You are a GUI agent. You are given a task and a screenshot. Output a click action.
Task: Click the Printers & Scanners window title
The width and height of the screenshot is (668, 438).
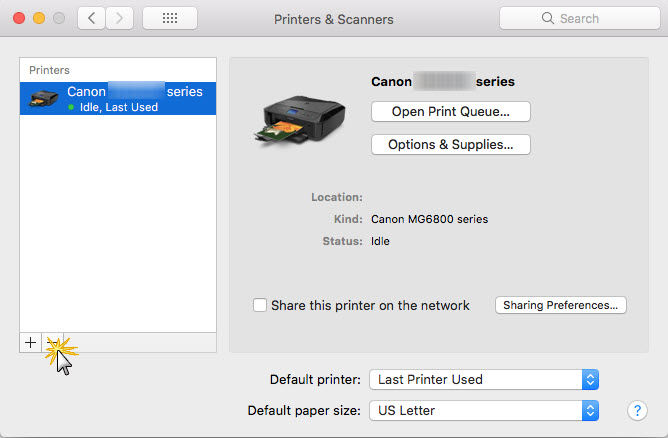coord(333,19)
